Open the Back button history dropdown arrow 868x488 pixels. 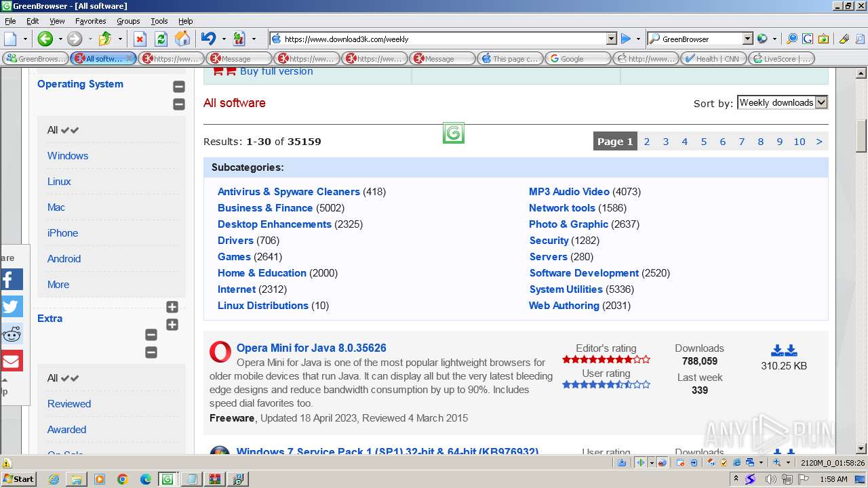[x=60, y=39]
